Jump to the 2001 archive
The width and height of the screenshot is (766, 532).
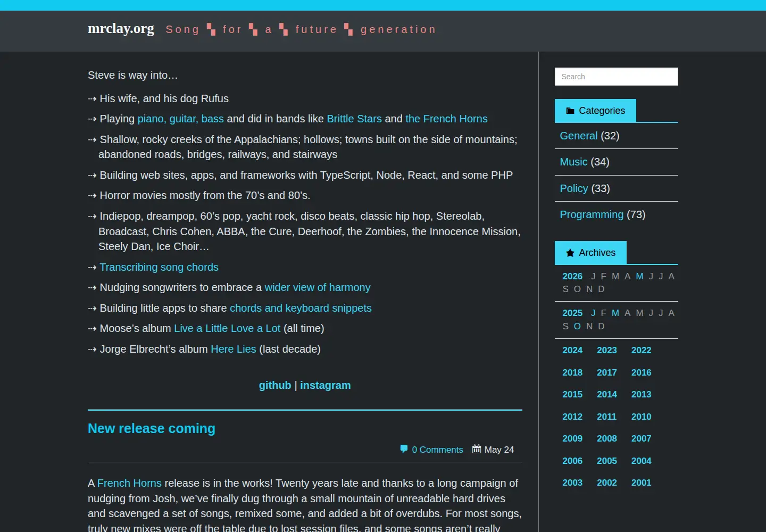click(x=641, y=483)
